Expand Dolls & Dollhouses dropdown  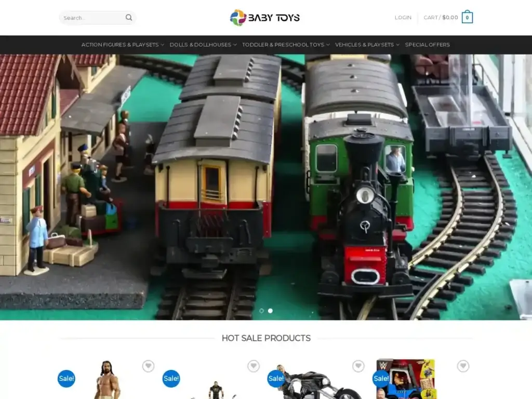tap(203, 45)
